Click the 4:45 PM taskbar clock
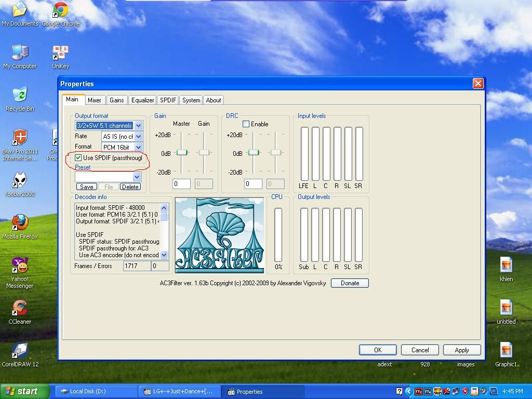Viewport: 532px width, 399px height. (x=513, y=391)
